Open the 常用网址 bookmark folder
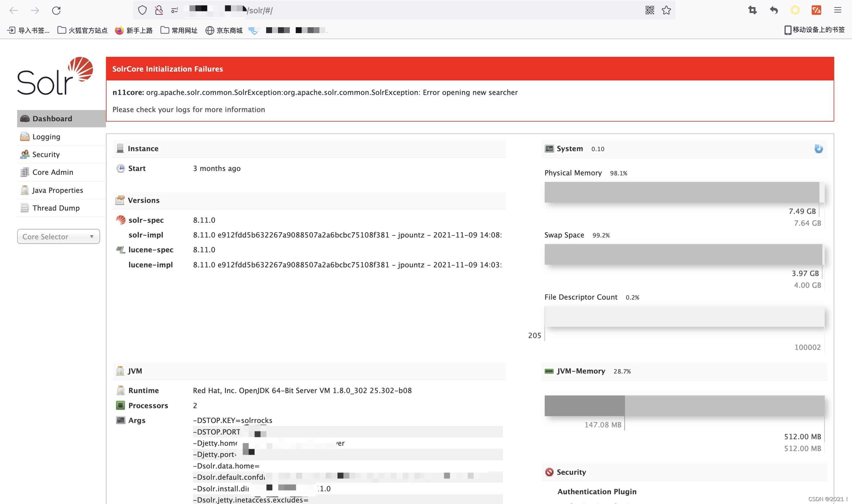This screenshot has height=504, width=852. 179,30
